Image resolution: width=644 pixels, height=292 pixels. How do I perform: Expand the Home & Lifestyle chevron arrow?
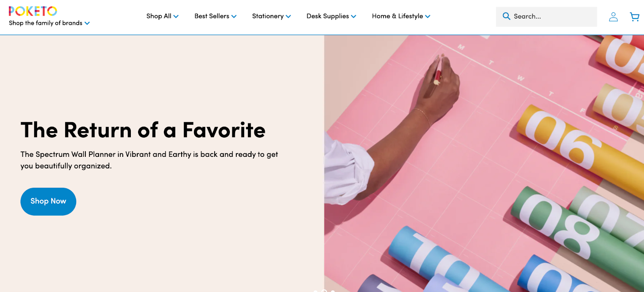coord(427,16)
